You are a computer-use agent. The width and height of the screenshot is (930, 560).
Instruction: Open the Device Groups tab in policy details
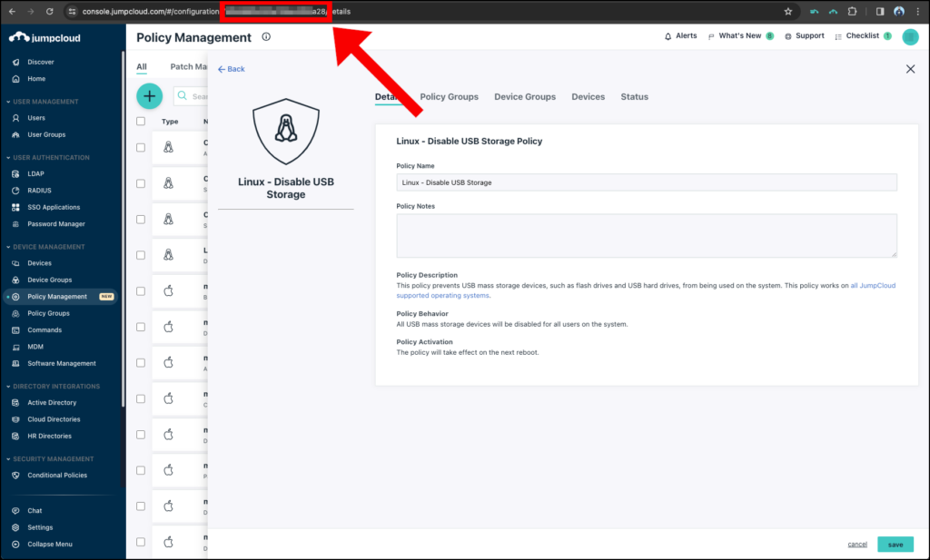point(525,96)
